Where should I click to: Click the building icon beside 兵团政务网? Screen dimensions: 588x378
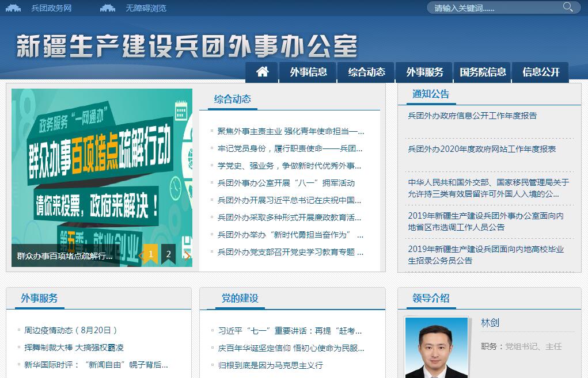pyautogui.click(x=13, y=8)
